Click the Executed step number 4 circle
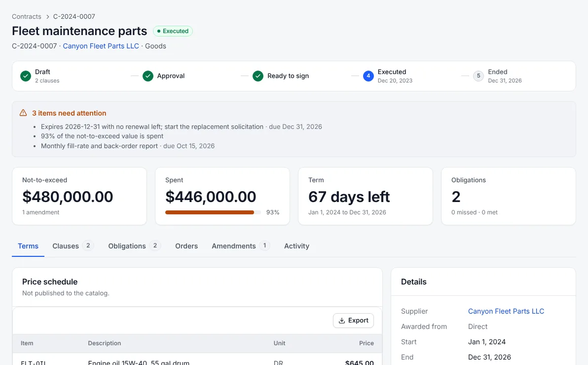This screenshot has height=365, width=588. click(x=368, y=76)
